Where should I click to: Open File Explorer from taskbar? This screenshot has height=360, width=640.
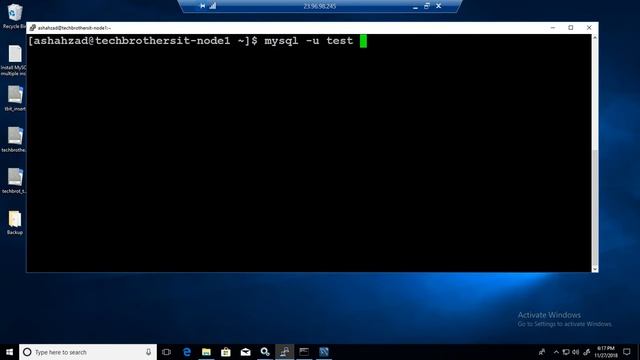206,352
